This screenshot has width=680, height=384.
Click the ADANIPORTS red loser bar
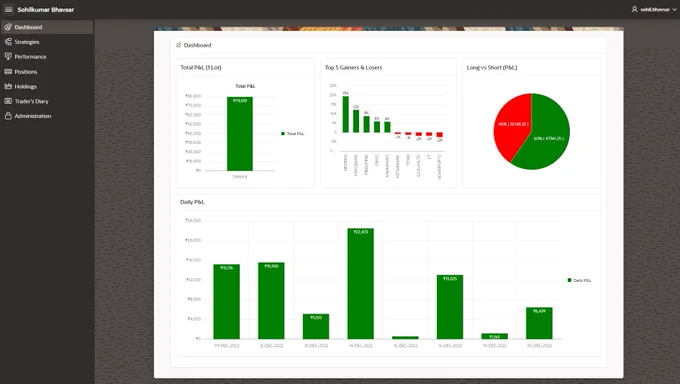click(x=439, y=135)
